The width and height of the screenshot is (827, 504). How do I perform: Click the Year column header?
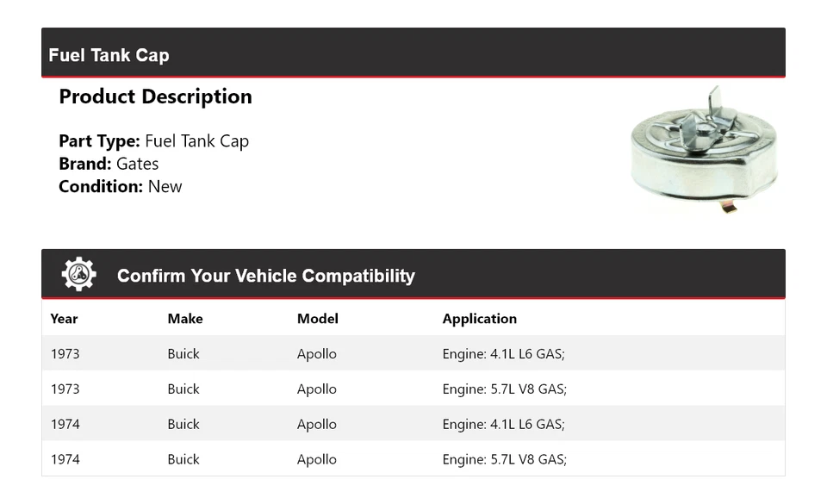point(64,319)
